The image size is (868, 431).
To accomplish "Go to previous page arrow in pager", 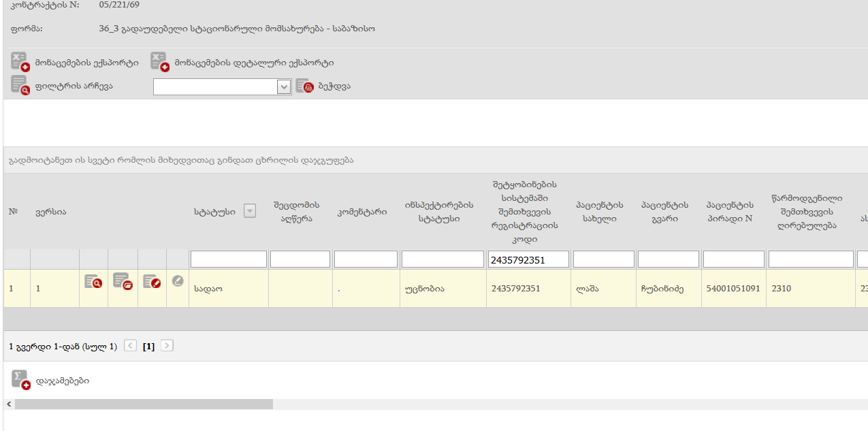I will 131,346.
